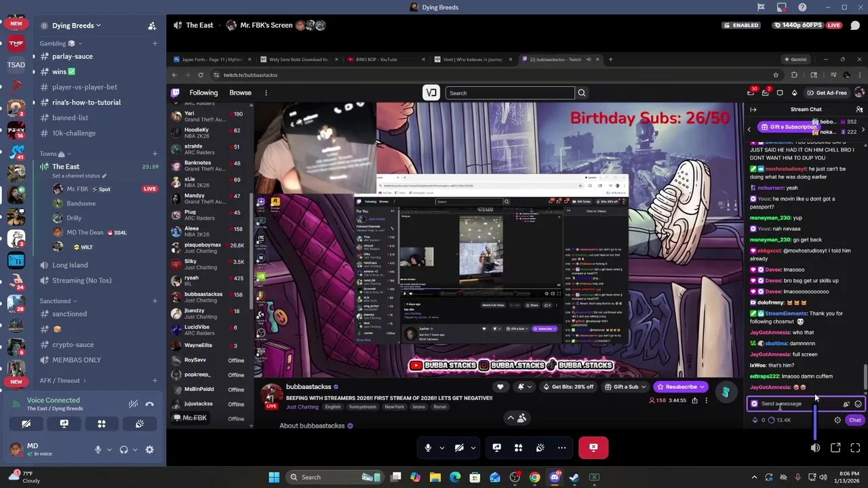Open soundboard icon in voice connected panel
The height and width of the screenshot is (488, 868).
tap(140, 424)
